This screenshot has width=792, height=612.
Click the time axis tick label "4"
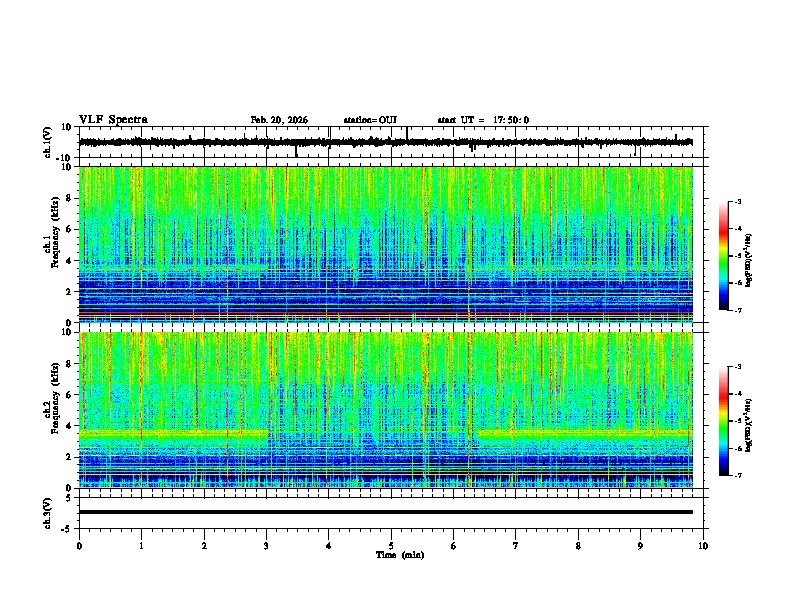pyautogui.click(x=329, y=546)
